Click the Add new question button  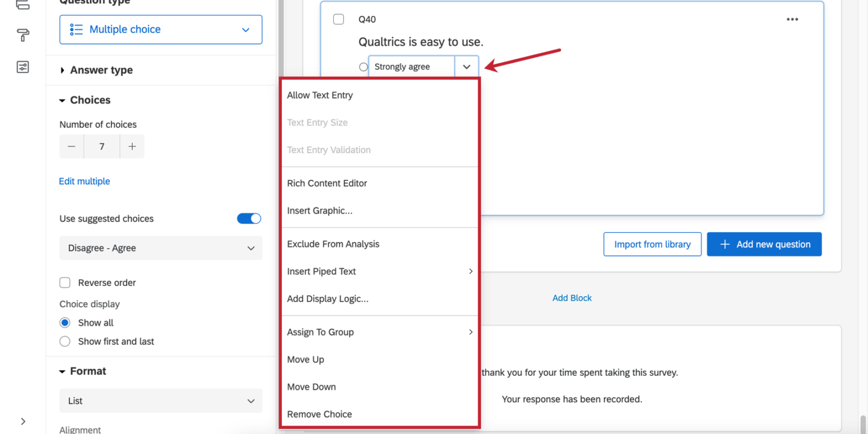point(764,244)
